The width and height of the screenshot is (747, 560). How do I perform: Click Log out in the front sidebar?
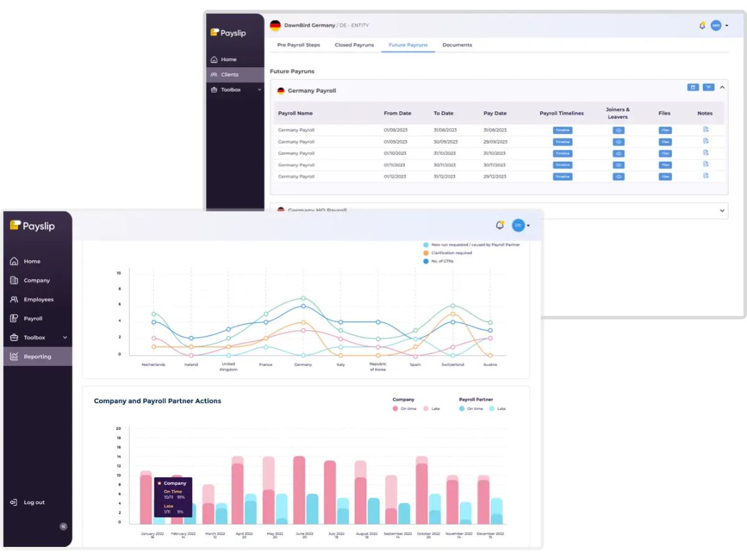(28, 502)
